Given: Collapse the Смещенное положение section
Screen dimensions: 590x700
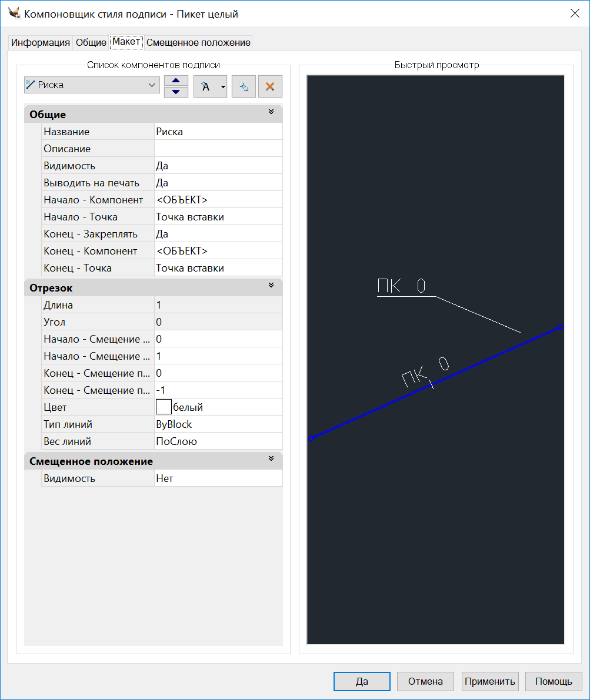Looking at the screenshot, I should tap(271, 459).
